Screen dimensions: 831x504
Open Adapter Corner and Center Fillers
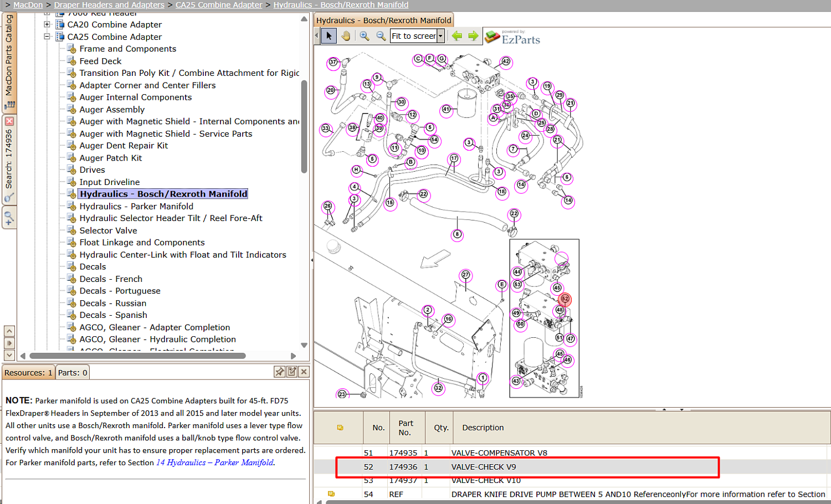[147, 85]
